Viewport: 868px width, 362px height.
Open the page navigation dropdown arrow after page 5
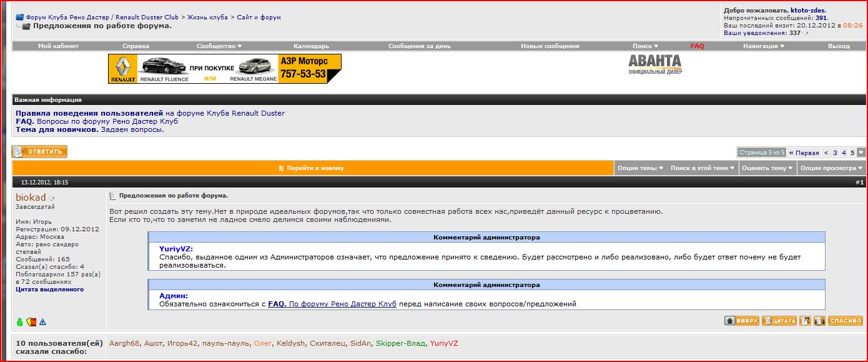click(861, 153)
